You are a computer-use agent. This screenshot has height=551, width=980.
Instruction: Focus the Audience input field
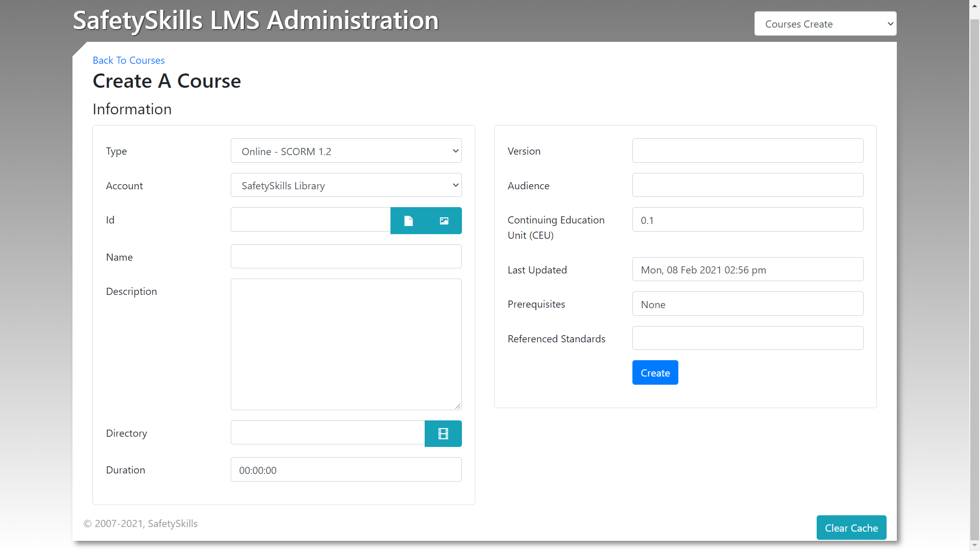pos(748,185)
